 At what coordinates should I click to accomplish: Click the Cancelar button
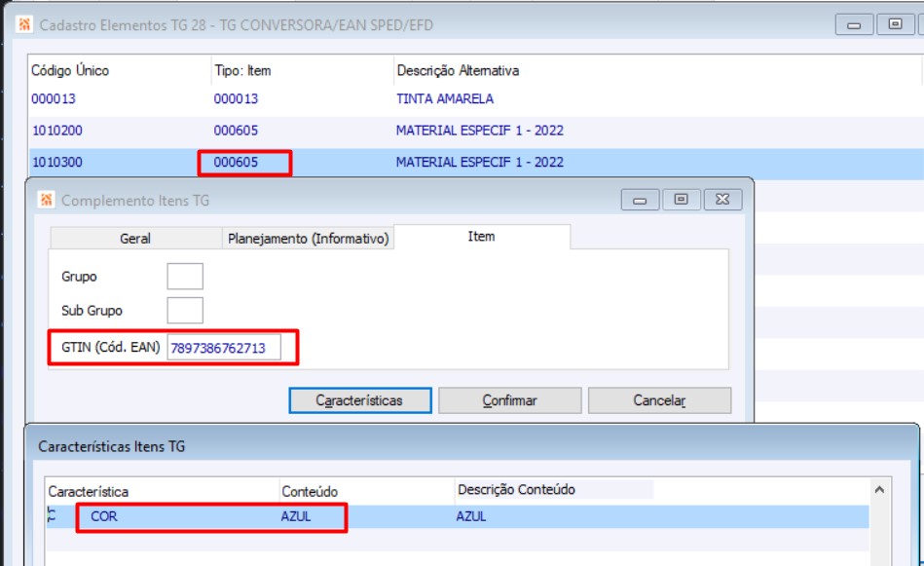[659, 400]
